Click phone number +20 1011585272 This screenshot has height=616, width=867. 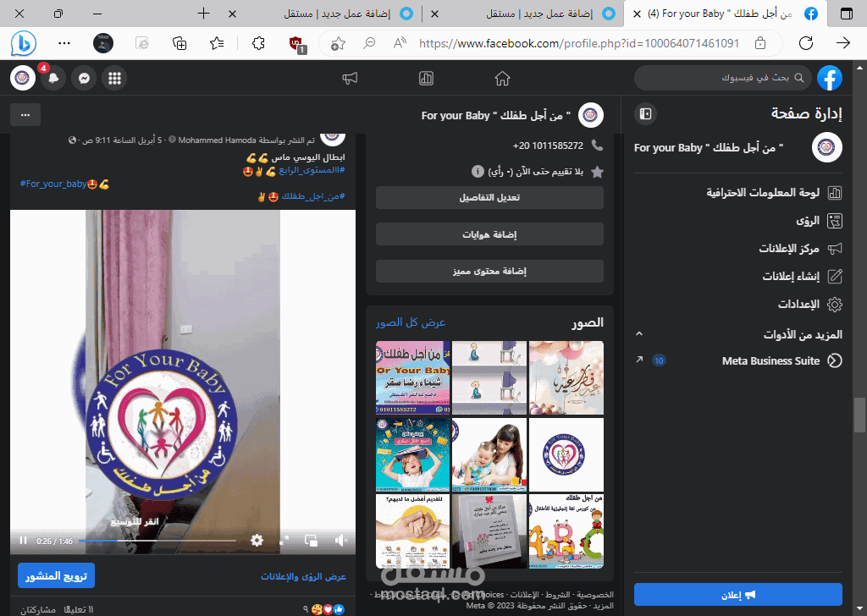coord(548,146)
